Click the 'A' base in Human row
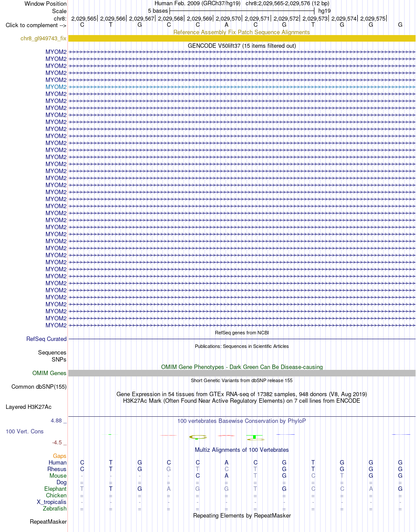This screenshot has height=532, width=416. point(226,463)
